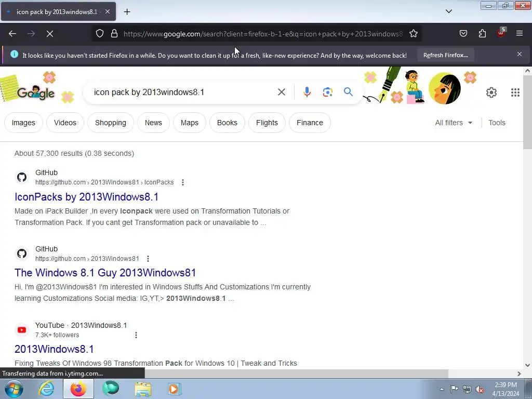
Task: Switch to the Flights filter
Action: pos(267,123)
